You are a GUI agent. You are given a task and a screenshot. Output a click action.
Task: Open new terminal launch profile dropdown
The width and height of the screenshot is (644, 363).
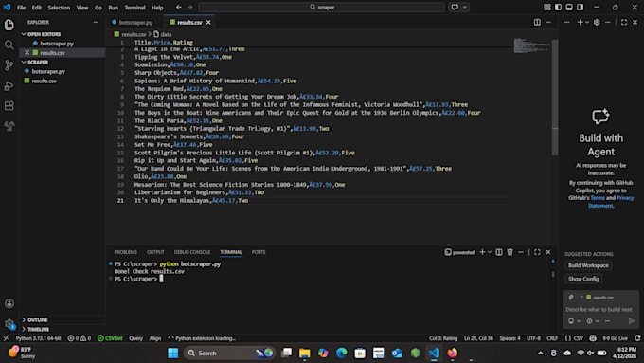[x=490, y=252]
